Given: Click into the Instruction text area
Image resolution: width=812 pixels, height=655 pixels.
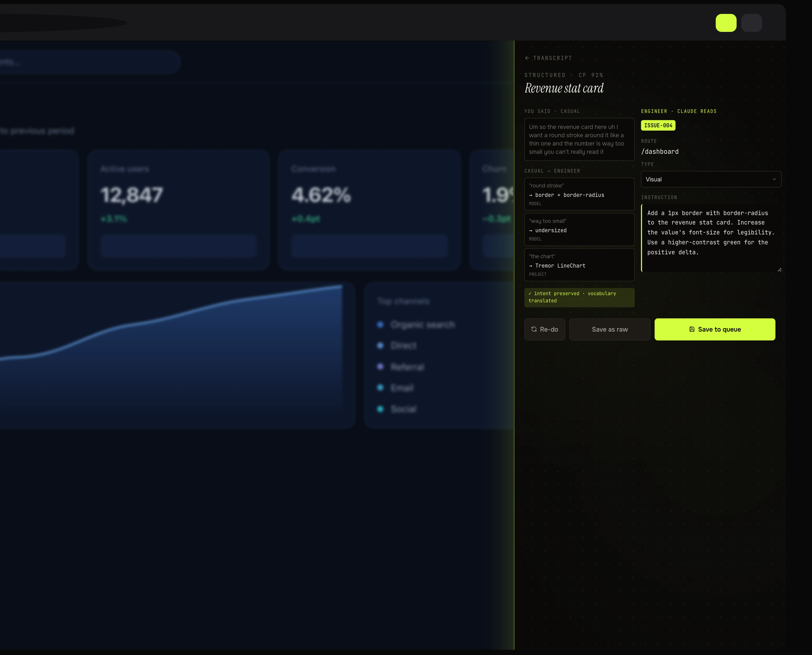Looking at the screenshot, I should 711,238.
